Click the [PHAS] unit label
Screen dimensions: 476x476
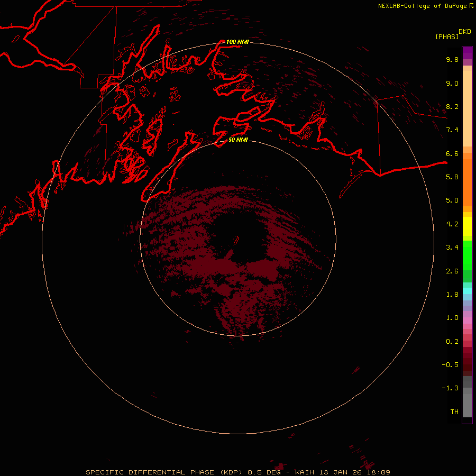[x=447, y=37]
